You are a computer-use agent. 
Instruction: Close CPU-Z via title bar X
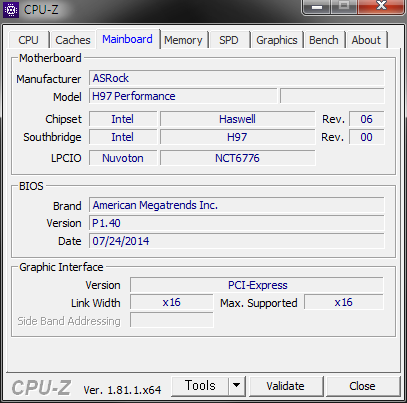(x=381, y=7)
